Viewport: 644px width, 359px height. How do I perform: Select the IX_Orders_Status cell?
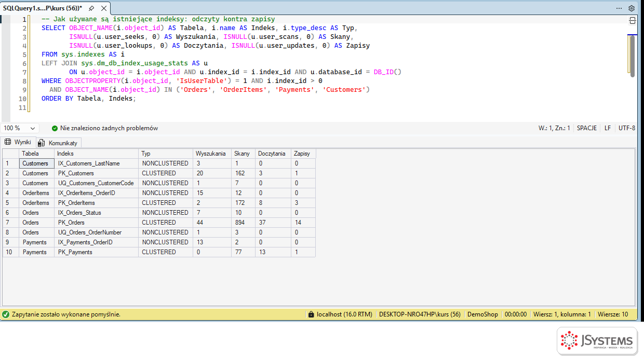coord(97,213)
